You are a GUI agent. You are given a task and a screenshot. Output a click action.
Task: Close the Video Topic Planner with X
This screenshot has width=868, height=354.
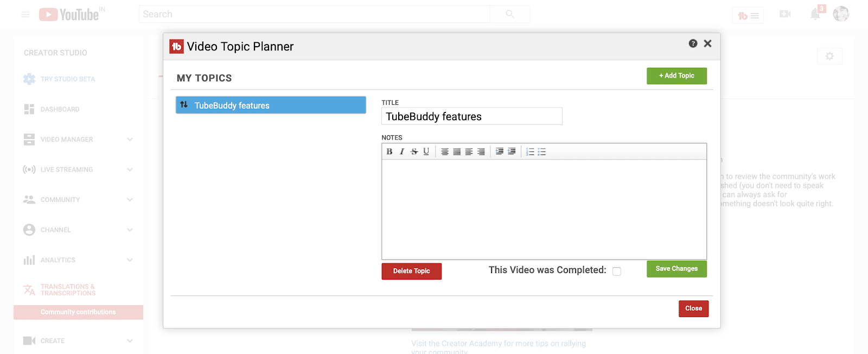[707, 43]
